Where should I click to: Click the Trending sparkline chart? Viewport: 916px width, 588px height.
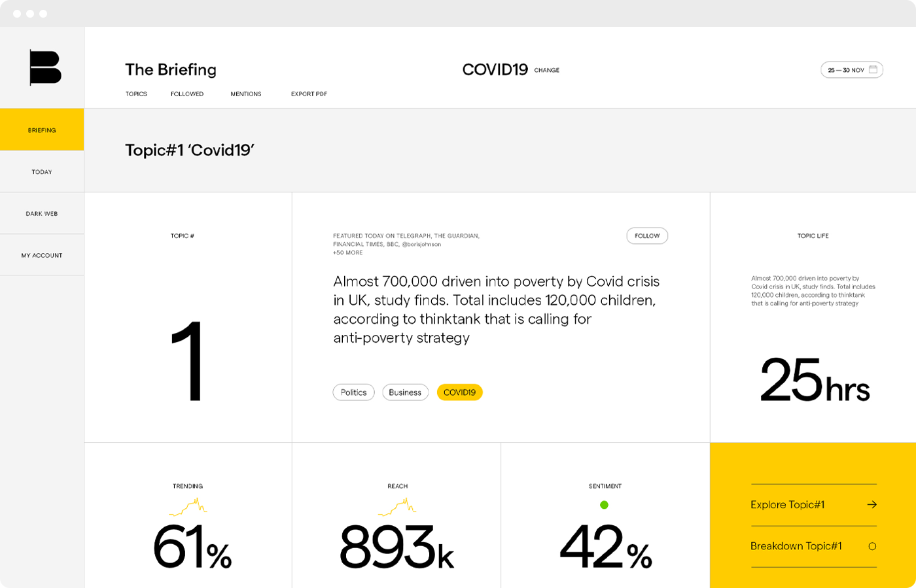click(188, 506)
